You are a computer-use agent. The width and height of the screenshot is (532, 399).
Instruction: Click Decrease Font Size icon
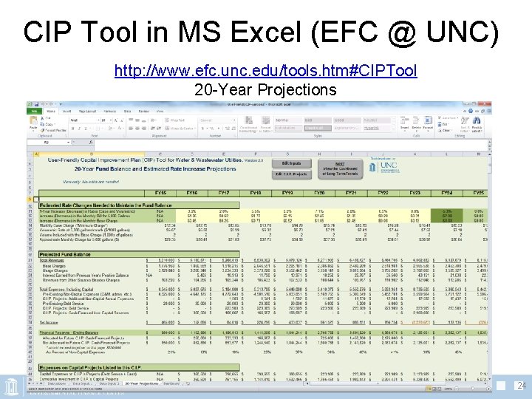click(121, 120)
